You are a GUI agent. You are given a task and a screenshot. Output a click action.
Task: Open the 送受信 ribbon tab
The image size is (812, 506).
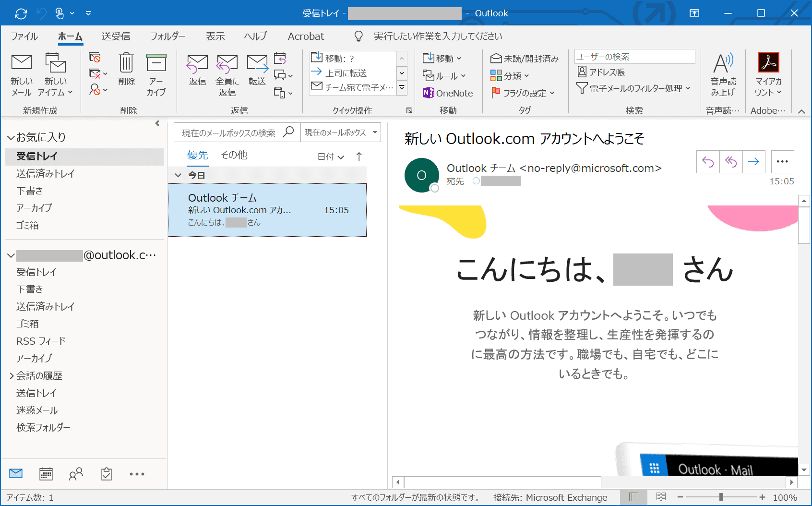coord(116,36)
